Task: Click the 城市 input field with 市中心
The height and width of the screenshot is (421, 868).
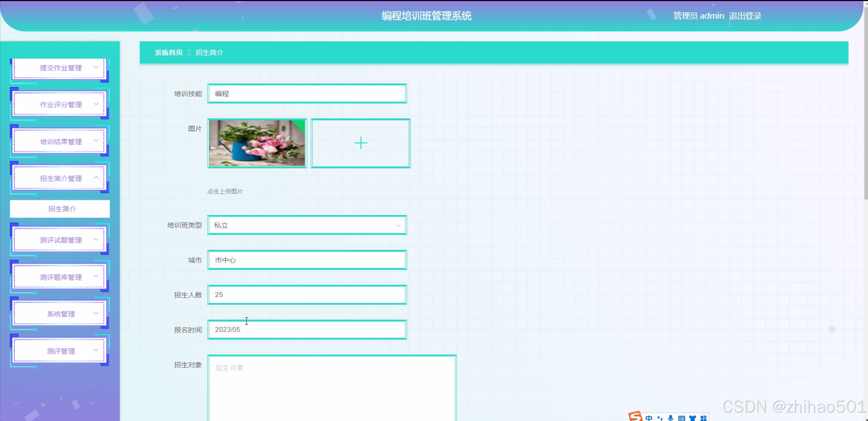Action: tap(307, 260)
